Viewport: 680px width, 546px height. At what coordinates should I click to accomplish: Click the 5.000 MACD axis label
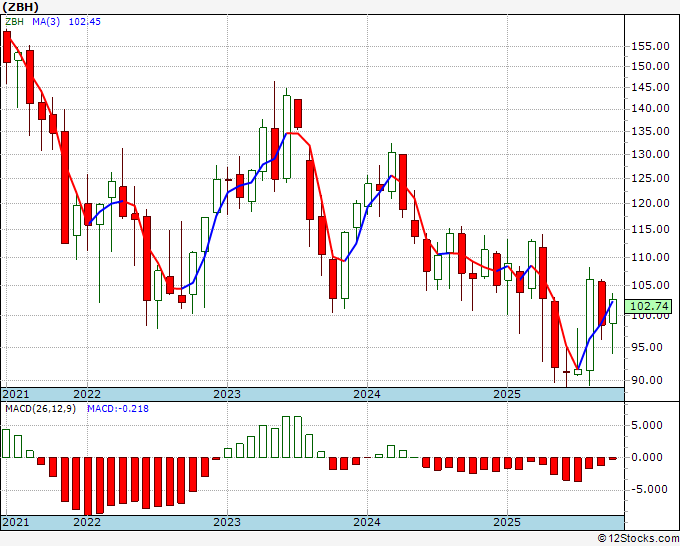647,425
